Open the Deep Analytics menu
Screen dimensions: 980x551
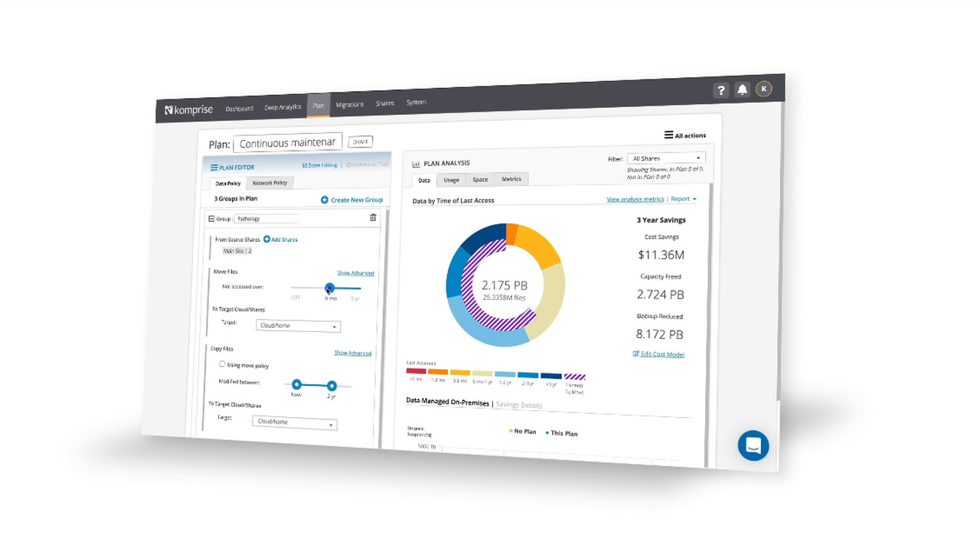pos(283,107)
